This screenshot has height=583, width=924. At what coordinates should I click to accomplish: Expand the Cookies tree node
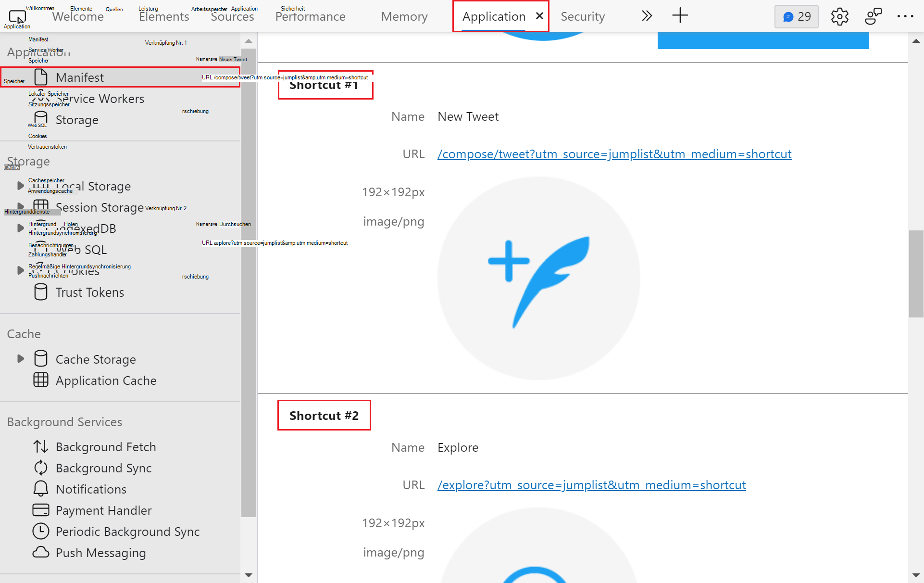pos(20,270)
